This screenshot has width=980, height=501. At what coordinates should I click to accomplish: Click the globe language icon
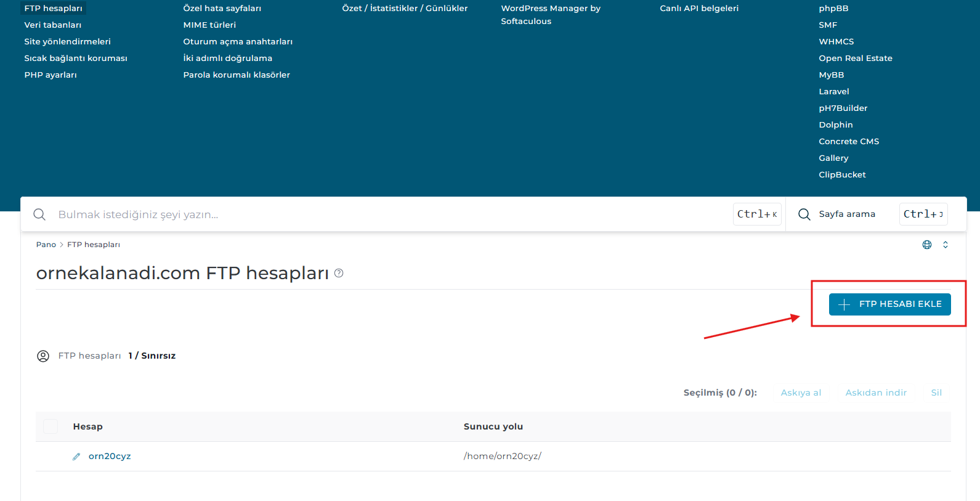tap(926, 245)
